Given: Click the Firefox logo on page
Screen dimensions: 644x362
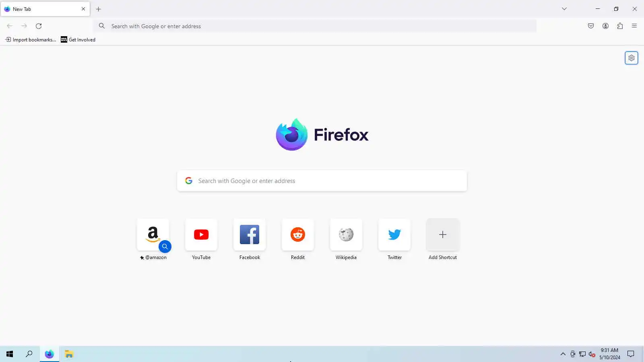Looking at the screenshot, I should point(322,135).
